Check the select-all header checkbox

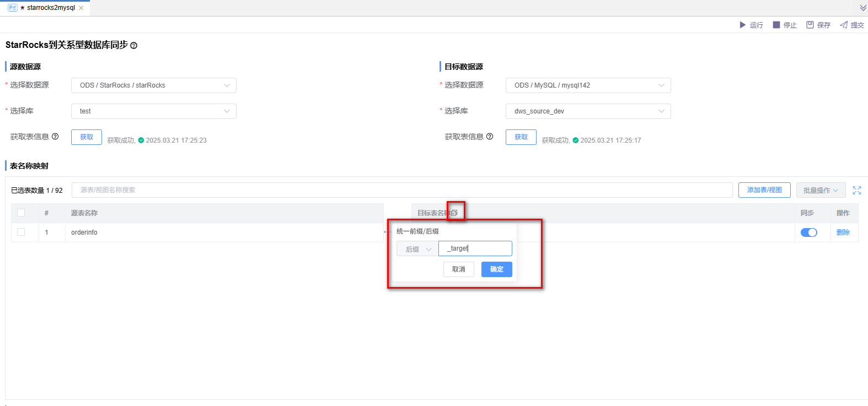[x=21, y=213]
